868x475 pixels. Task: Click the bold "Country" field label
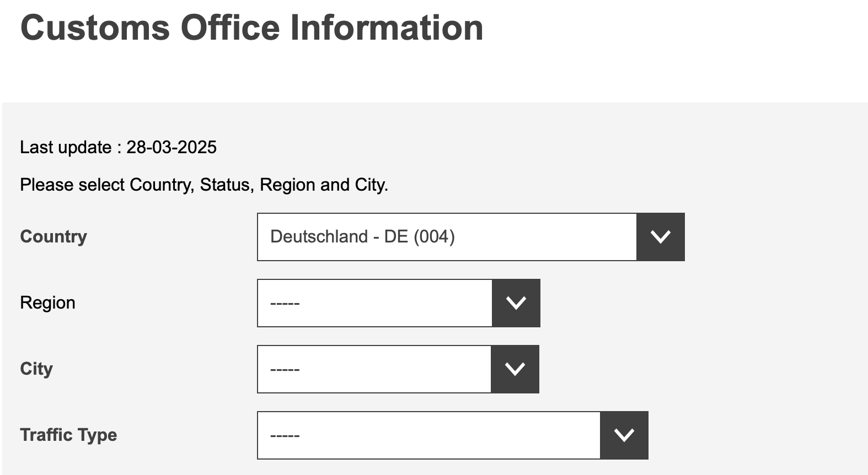[53, 236]
